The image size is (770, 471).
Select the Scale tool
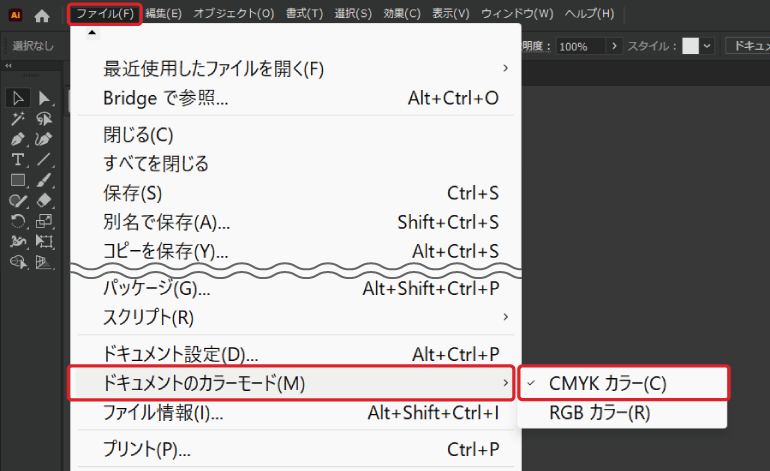[44, 221]
